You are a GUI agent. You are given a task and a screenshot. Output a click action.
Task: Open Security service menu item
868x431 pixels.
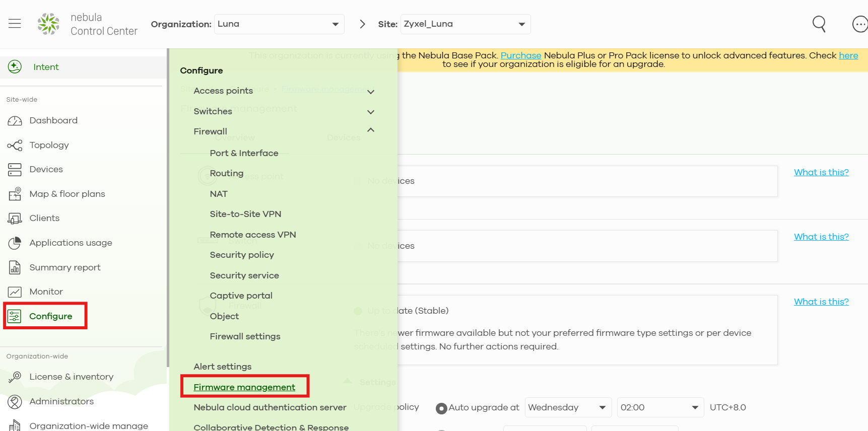pyautogui.click(x=244, y=275)
